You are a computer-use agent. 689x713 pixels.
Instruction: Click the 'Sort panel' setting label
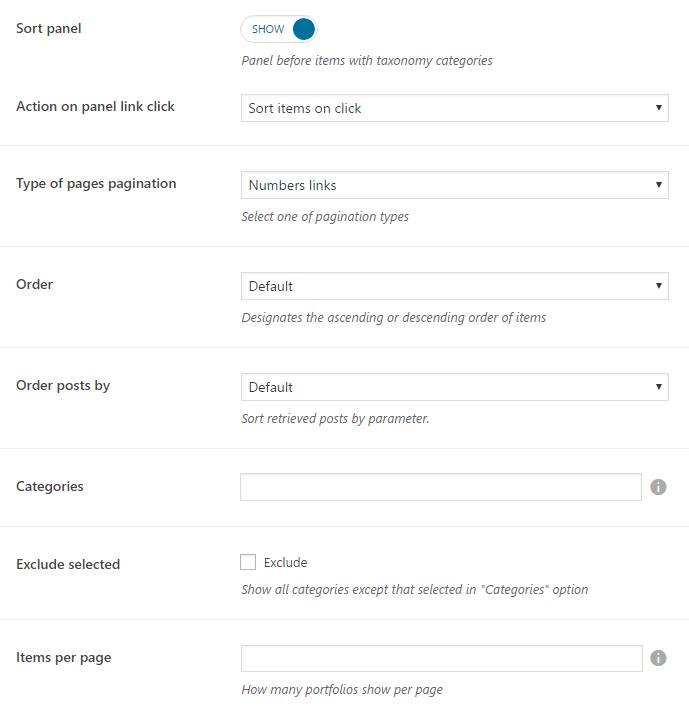49,28
